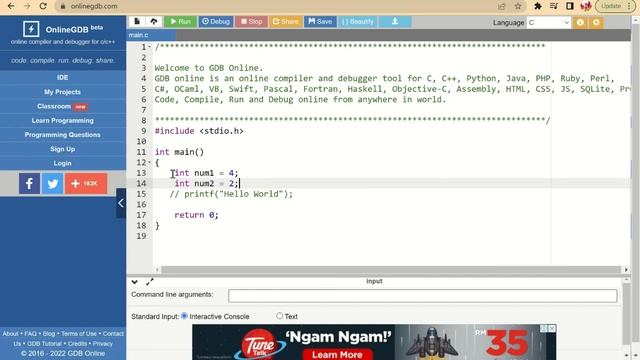Click the New File icon in toolbar

(x=137, y=21)
